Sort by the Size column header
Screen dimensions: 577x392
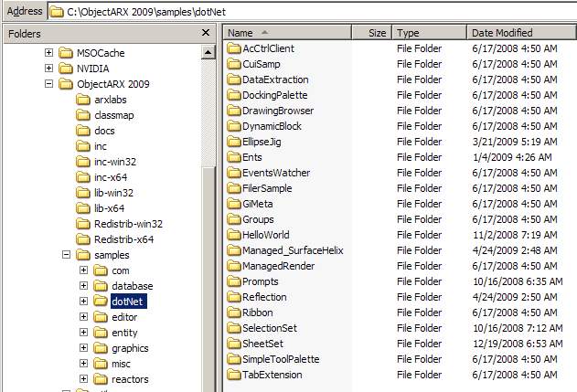(x=372, y=33)
